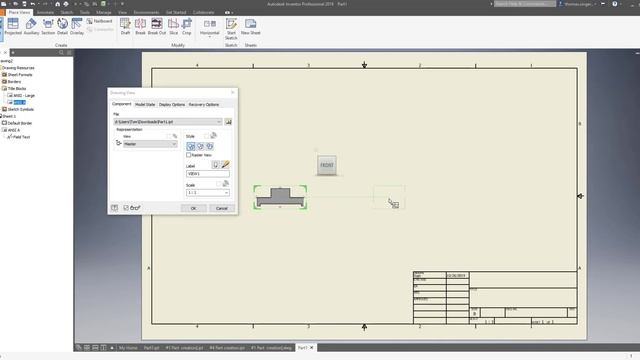This screenshot has height=360, width=640.
Task: Select the Section view tool
Action: click(x=48, y=27)
